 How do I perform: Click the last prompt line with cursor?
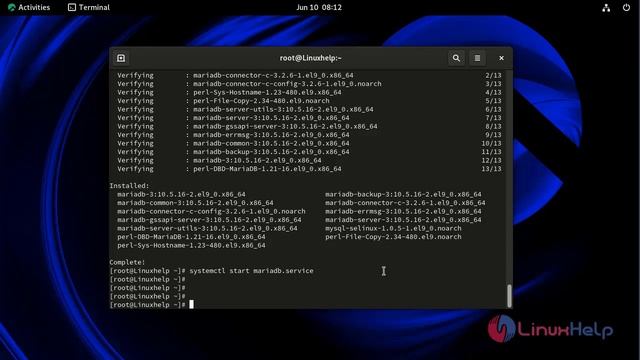(x=151, y=304)
